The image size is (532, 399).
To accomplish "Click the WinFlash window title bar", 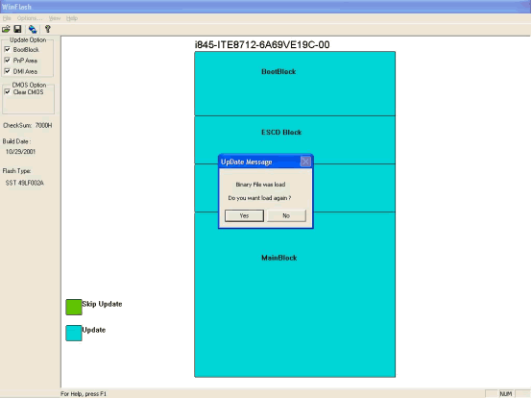I will coord(265,7).
